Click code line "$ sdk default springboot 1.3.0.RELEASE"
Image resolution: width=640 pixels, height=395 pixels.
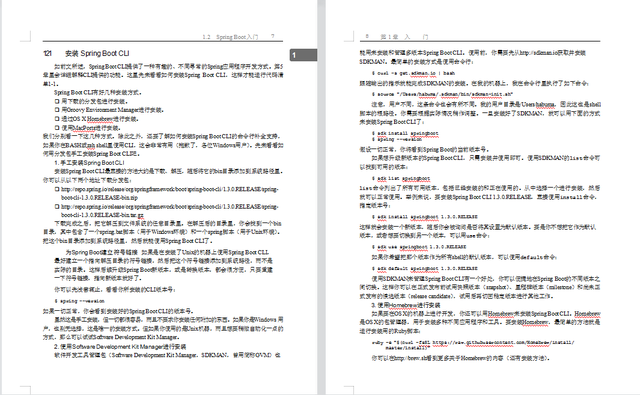pyautogui.click(x=424, y=269)
